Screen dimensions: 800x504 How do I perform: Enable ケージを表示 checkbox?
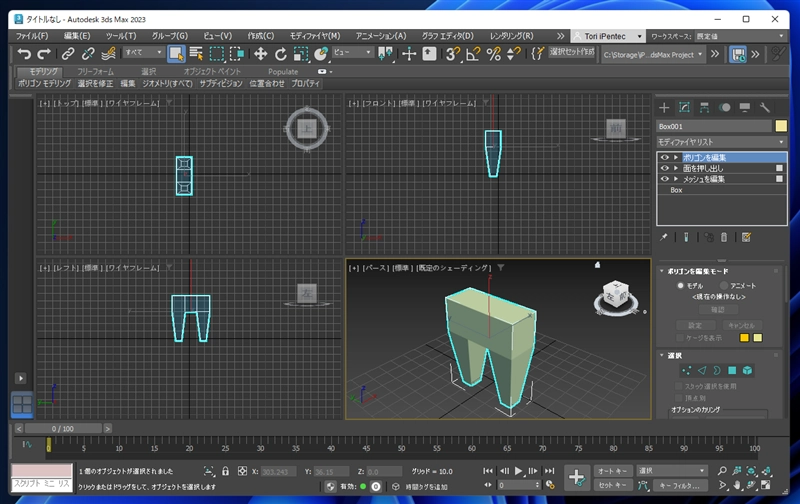click(680, 338)
